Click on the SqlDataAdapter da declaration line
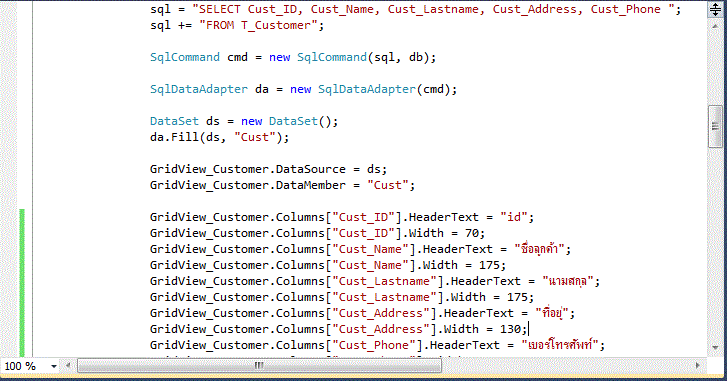 (303, 90)
